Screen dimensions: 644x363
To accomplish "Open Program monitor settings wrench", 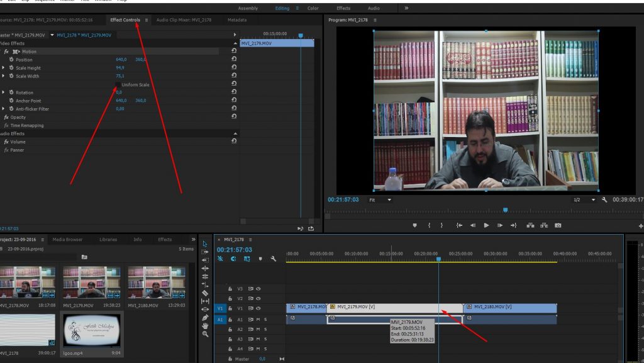I will click(604, 199).
